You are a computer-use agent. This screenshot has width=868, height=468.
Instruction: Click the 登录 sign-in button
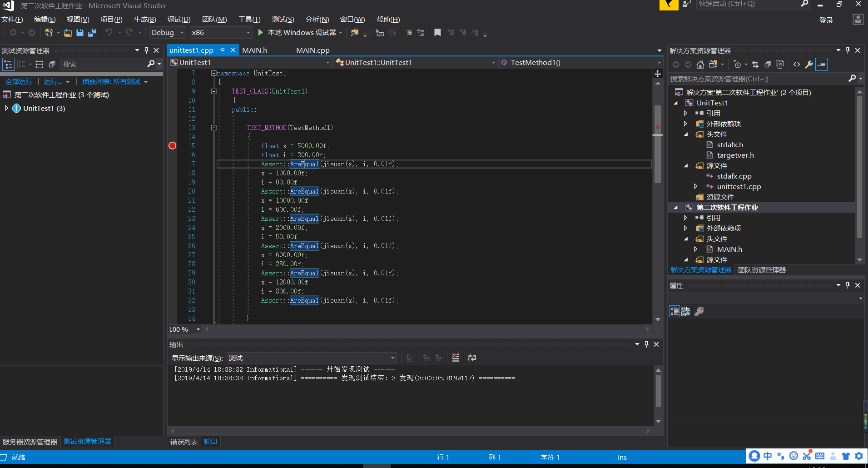pos(826,20)
